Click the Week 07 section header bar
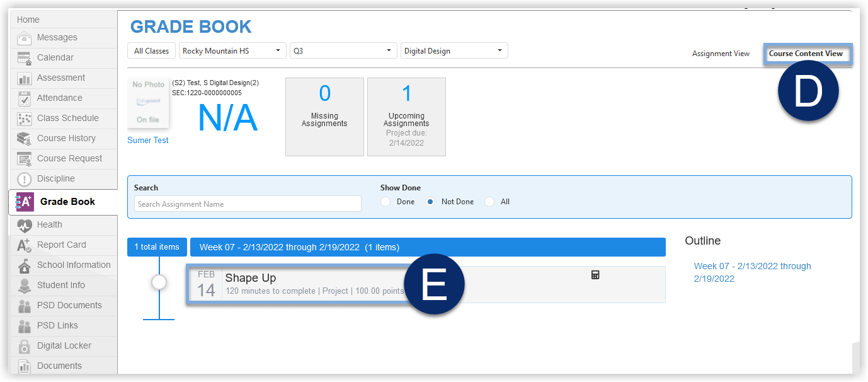The image size is (868, 382). [428, 247]
